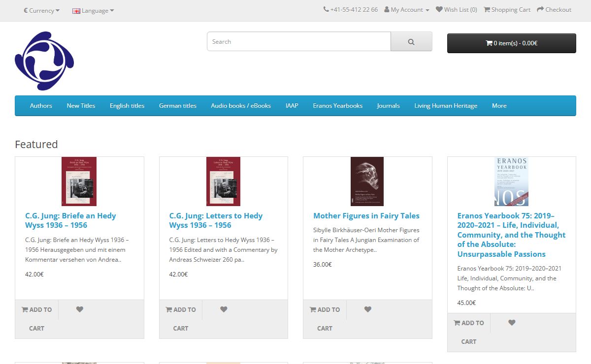Open title Mother Figures in Fairy Tales
Screen dimensions: 591x364
point(366,216)
